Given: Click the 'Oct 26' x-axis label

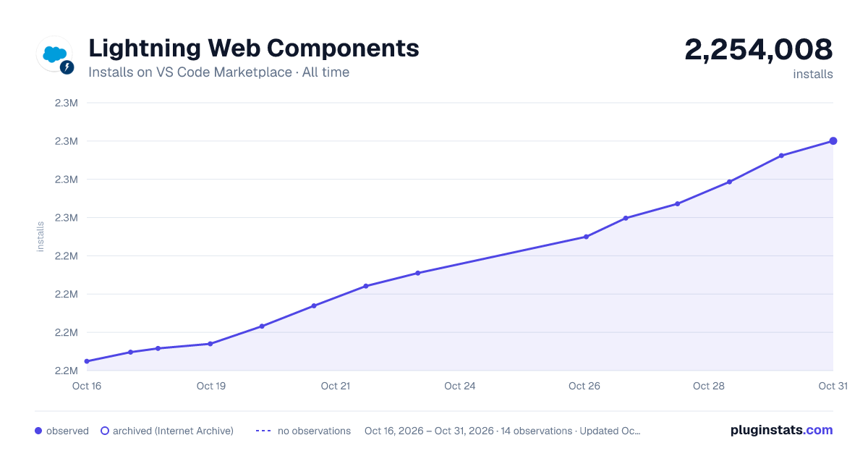Looking at the screenshot, I should [x=584, y=386].
